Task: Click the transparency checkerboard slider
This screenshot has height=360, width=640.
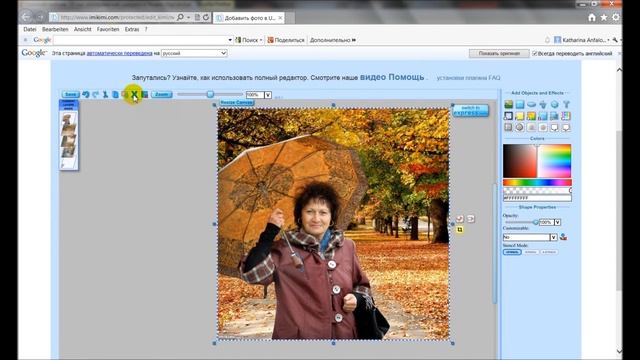Action: point(537,191)
